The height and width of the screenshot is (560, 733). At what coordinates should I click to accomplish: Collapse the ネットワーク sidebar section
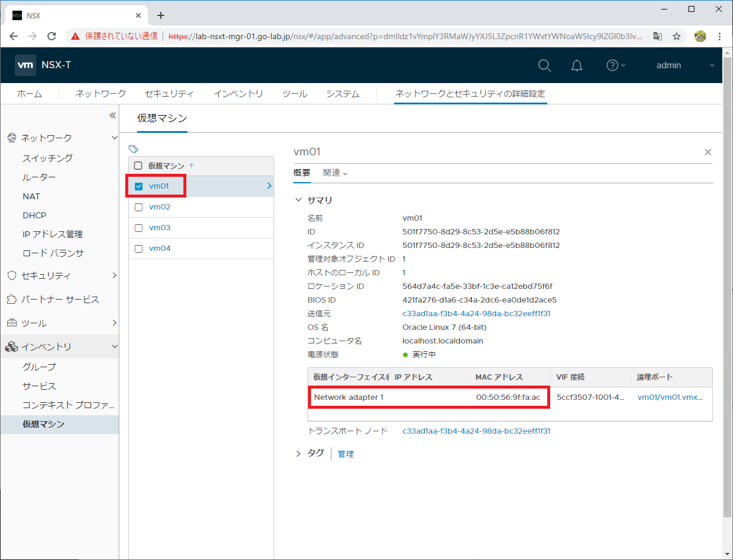click(x=114, y=138)
